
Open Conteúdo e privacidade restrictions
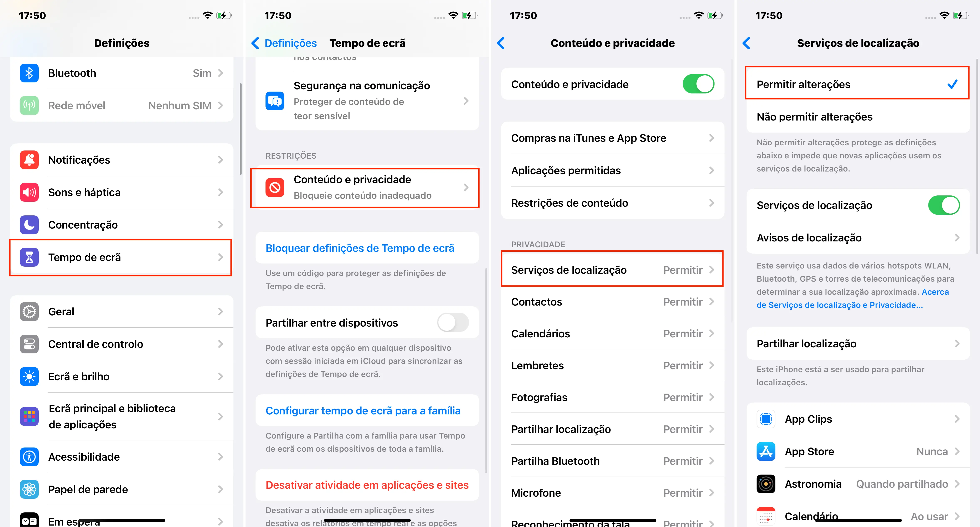[368, 187]
